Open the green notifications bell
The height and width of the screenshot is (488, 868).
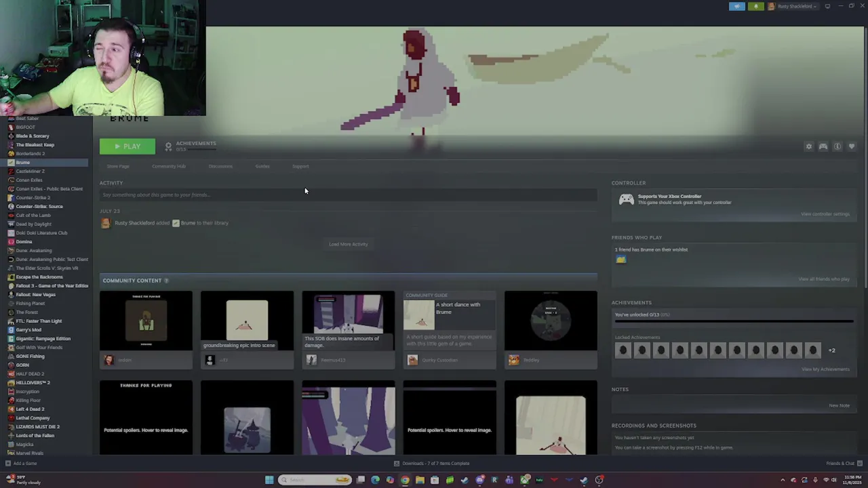click(755, 6)
